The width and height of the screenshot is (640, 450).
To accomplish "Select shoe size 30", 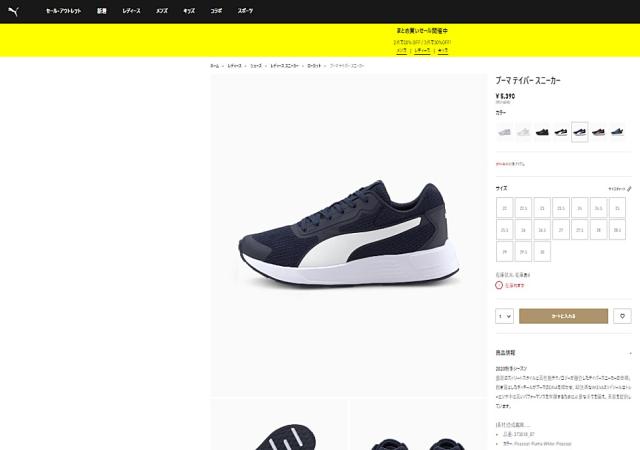I will [x=542, y=252].
